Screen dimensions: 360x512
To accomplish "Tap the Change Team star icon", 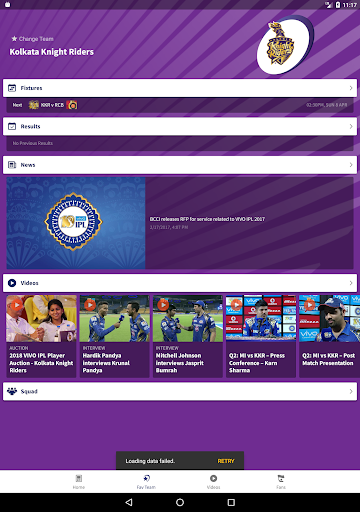I will 14,39.
